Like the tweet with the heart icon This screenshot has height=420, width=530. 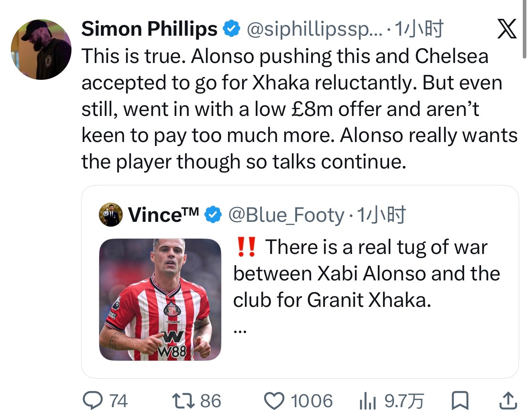(274, 401)
